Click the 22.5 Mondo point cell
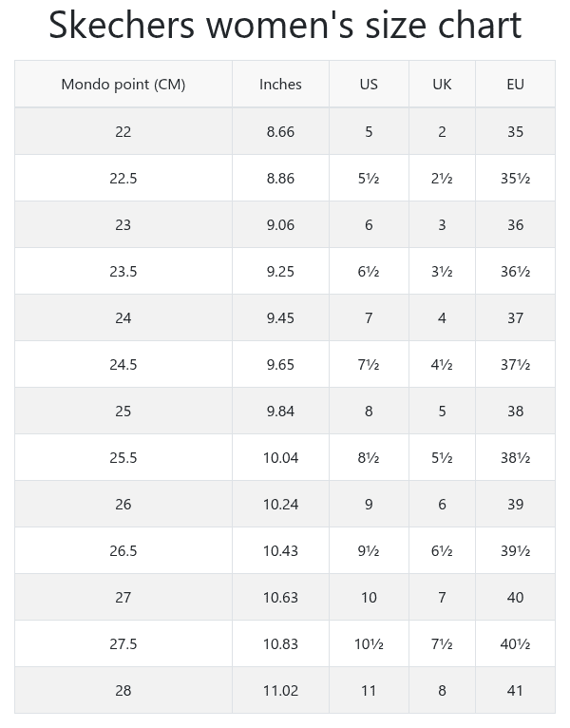Viewport: 570px width, 728px height. point(123,178)
